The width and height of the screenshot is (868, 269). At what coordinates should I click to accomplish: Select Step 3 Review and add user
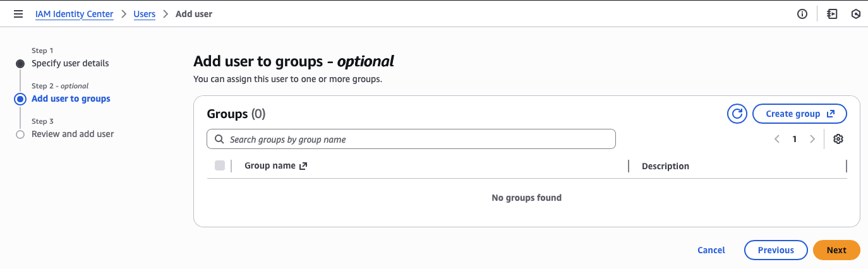73,134
